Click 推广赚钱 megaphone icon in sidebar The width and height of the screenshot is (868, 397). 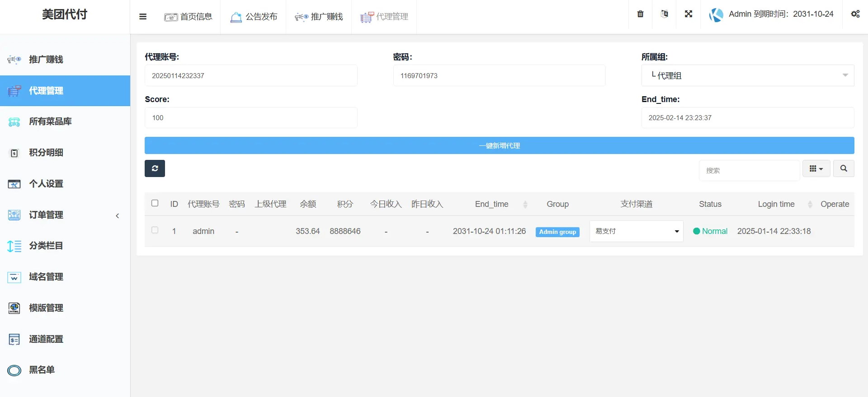pyautogui.click(x=14, y=60)
